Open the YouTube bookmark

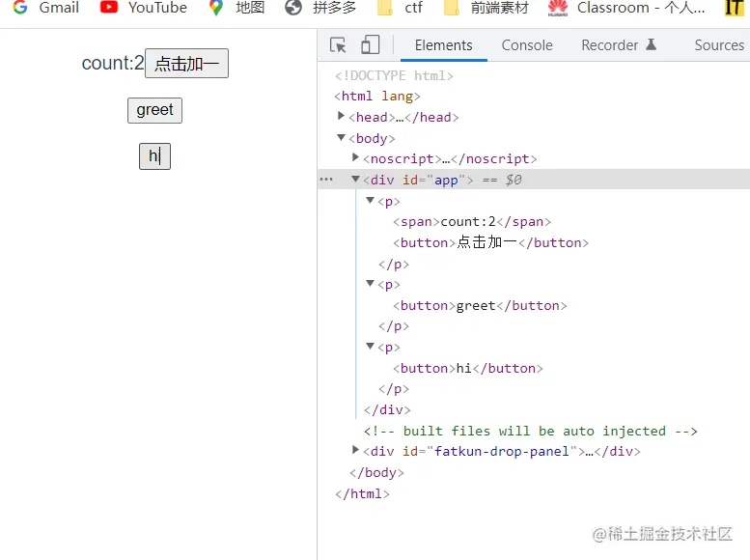click(x=144, y=8)
